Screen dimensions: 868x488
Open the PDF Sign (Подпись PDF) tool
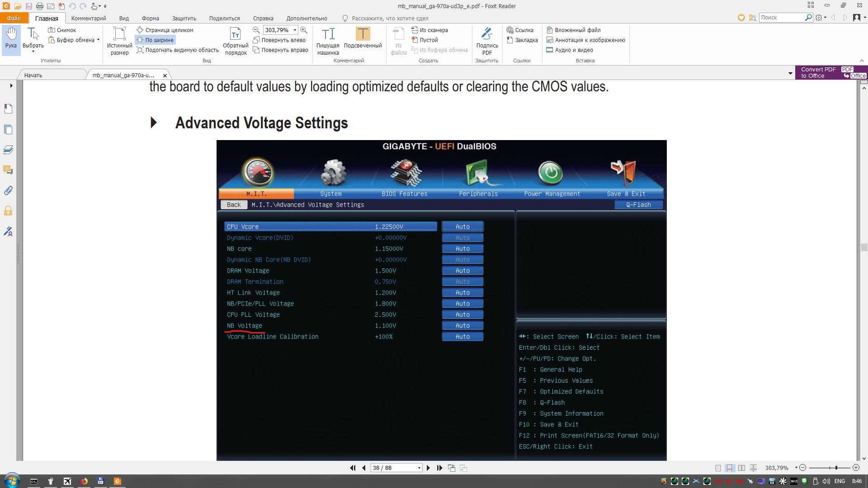pos(487,41)
